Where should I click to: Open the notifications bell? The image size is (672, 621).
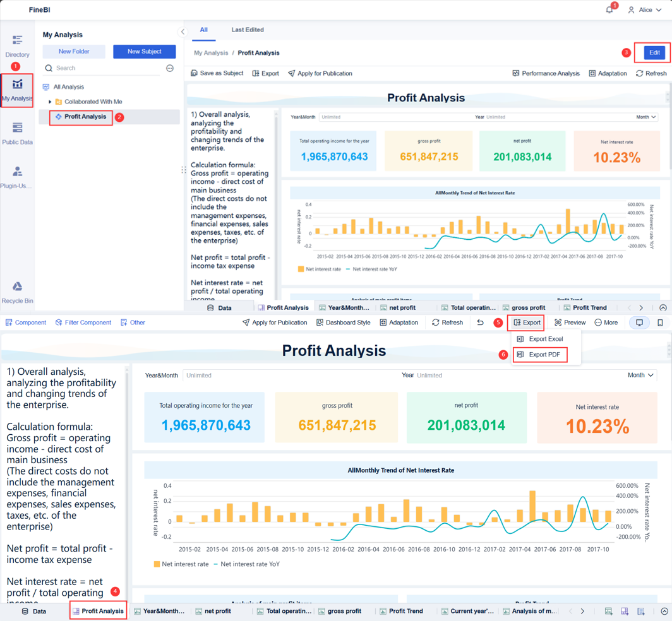click(x=608, y=9)
